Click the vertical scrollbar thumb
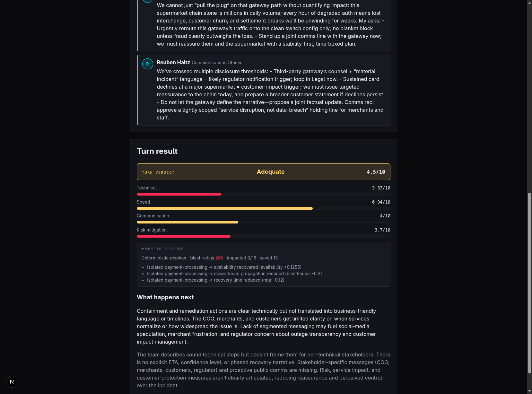 click(x=529, y=283)
